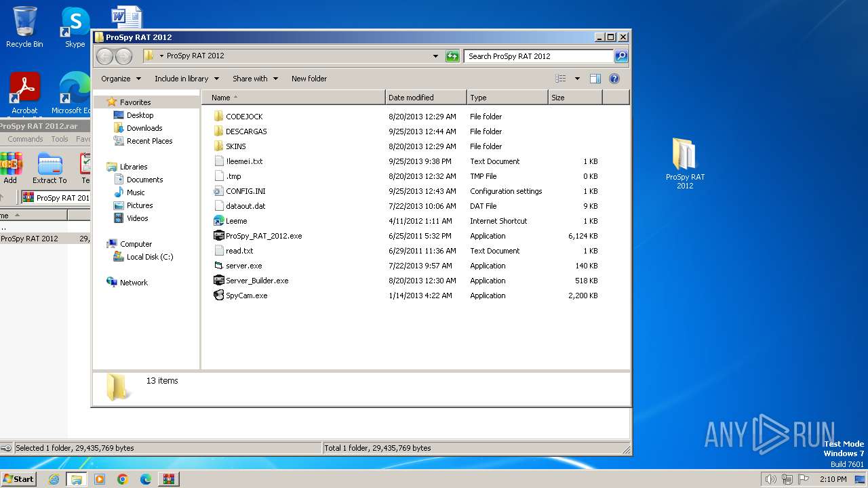The image size is (868, 488).
Task: Expand the address bar history dropdown
Action: tap(435, 56)
